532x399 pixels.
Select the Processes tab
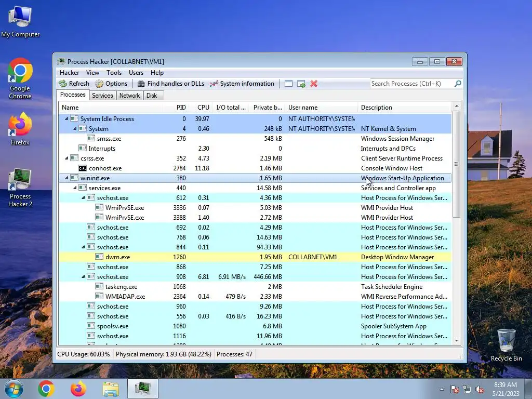tap(73, 95)
